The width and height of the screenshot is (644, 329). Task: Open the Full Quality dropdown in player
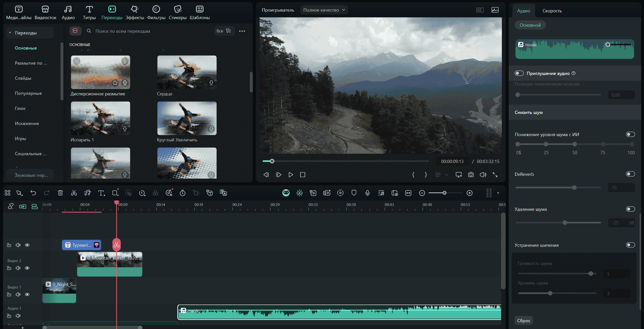(324, 10)
